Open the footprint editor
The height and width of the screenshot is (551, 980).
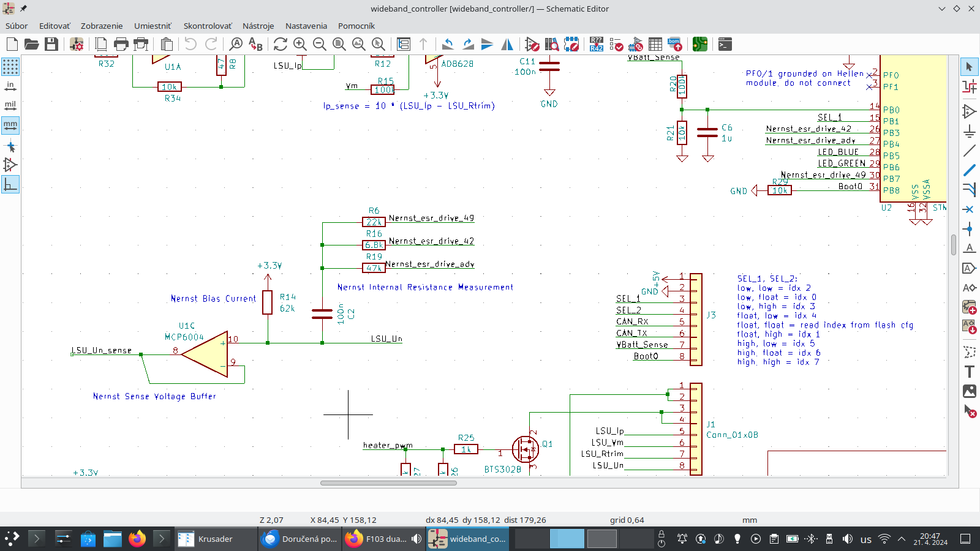[x=571, y=44]
